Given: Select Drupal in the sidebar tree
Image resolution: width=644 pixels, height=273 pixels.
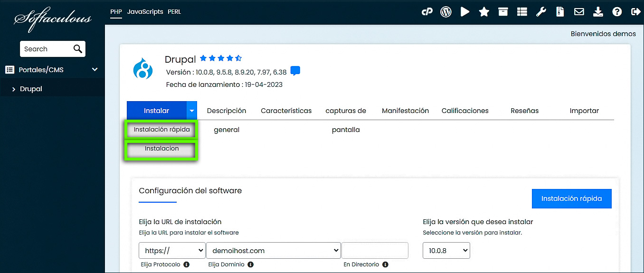Looking at the screenshot, I should (x=31, y=89).
